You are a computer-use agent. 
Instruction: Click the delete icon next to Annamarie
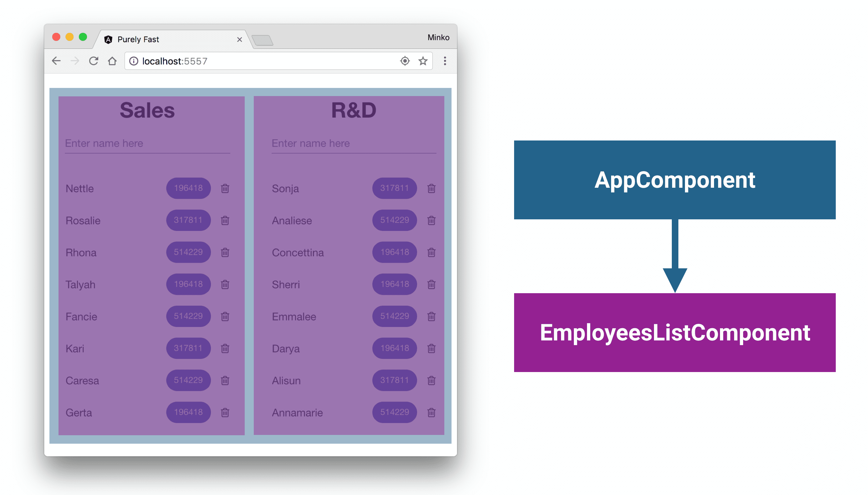pos(431,413)
